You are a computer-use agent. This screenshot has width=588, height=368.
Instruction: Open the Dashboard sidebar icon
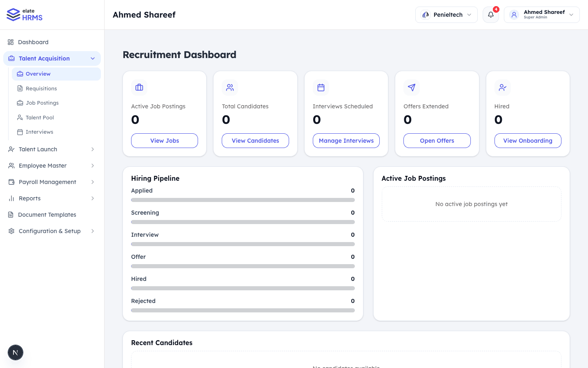pyautogui.click(x=10, y=42)
